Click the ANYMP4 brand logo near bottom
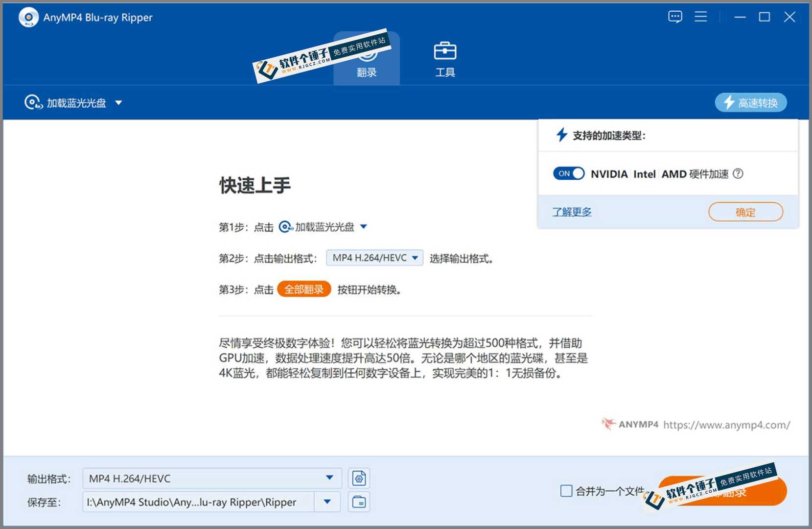The height and width of the screenshot is (529, 812). click(630, 424)
